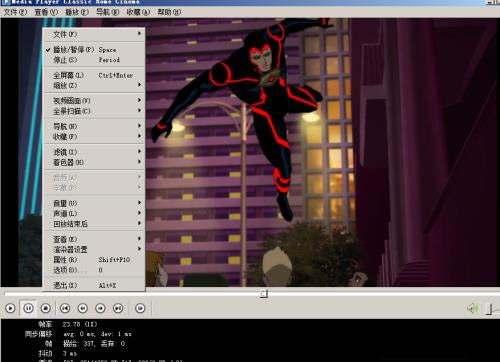Click the fast-forward (increase speed) button
This screenshot has width=500, height=362.
100,308
